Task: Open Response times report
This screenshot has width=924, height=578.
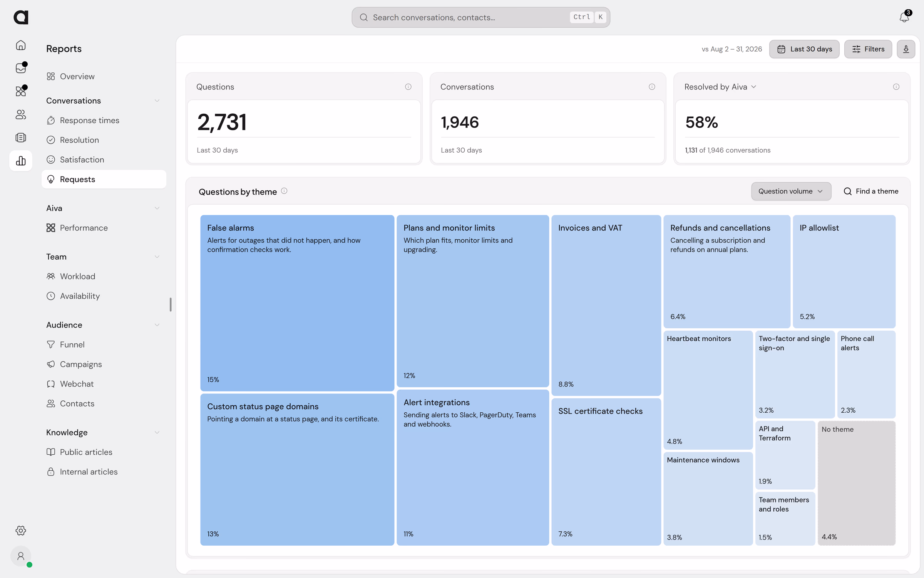Action: pyautogui.click(x=104, y=120)
